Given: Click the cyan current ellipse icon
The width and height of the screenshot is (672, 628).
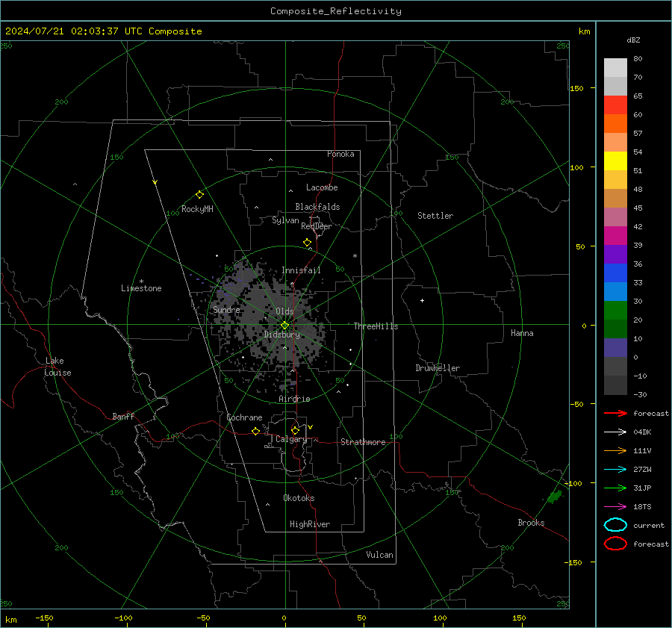Looking at the screenshot, I should 615,525.
